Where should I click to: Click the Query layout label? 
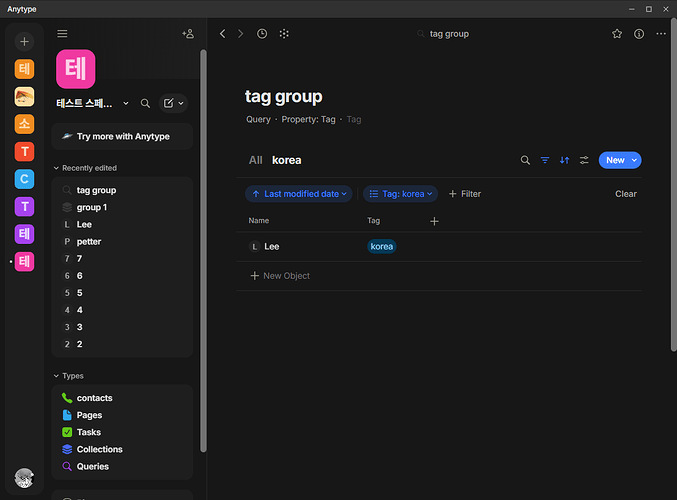[x=258, y=120]
